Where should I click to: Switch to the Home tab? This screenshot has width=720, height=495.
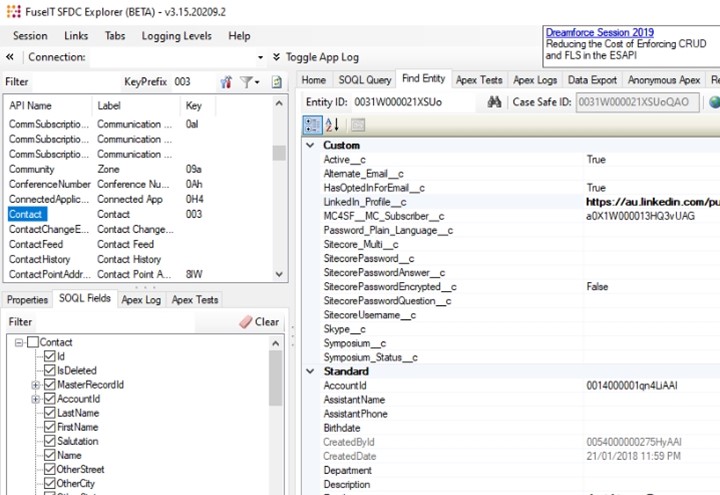(314, 80)
